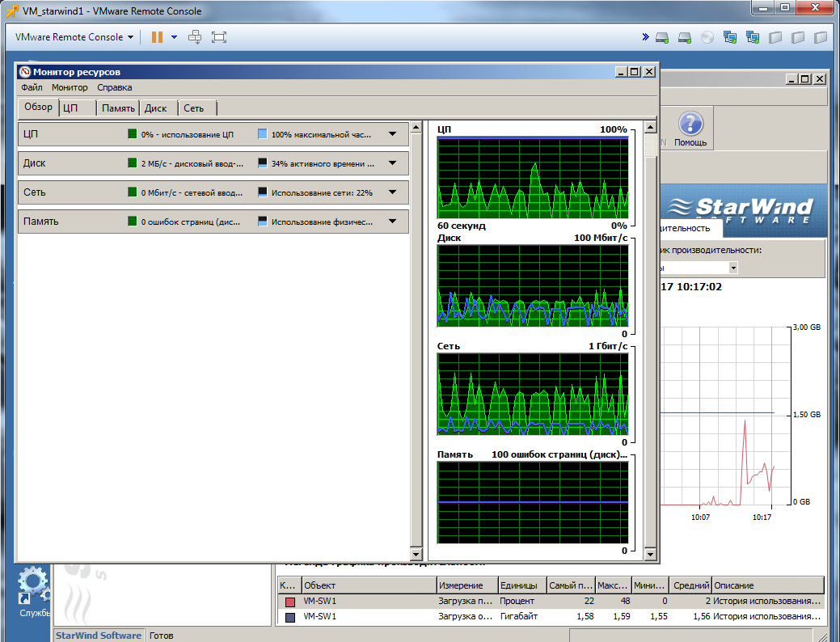Viewport: 840px width, 642px height.
Task: Click the Средний column header
Action: [x=691, y=585]
